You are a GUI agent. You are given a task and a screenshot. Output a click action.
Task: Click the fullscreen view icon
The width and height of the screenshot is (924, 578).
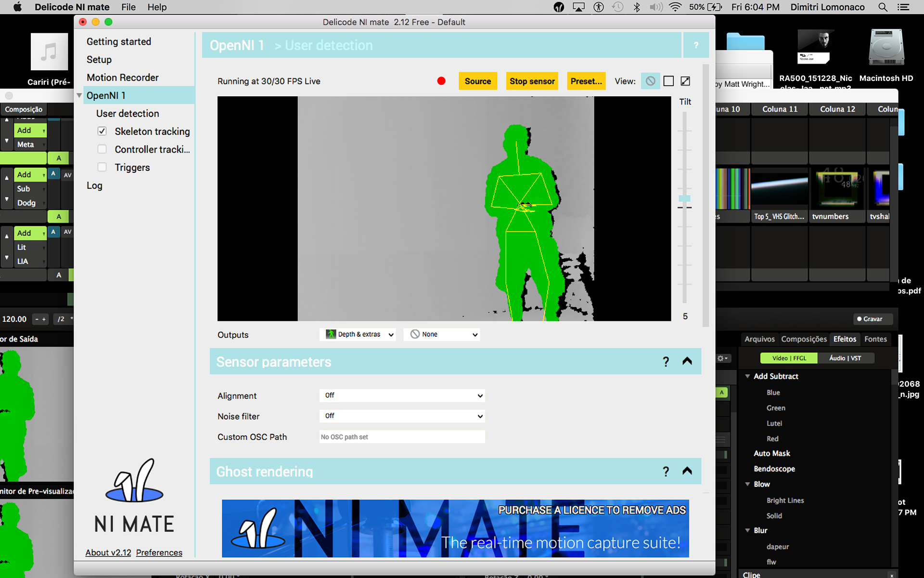tap(685, 81)
